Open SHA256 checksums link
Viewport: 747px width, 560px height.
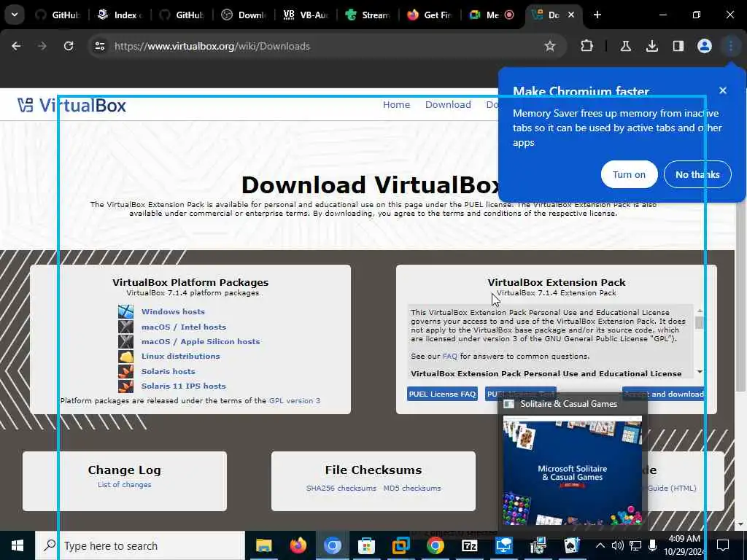pos(341,488)
